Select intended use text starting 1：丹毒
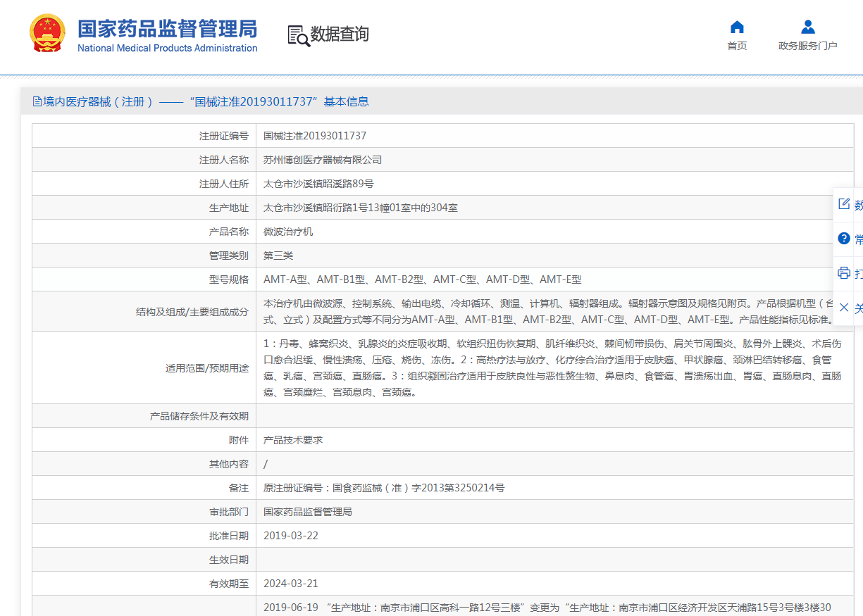 552,368
